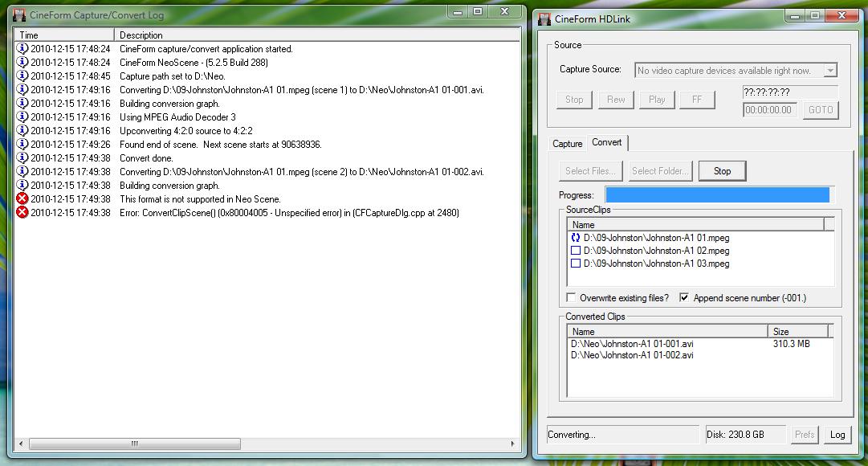Click the Rew transport button
This screenshot has height=466, width=868.
(x=616, y=100)
